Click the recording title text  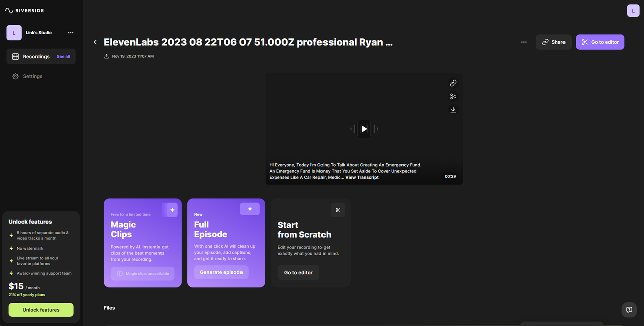(248, 42)
